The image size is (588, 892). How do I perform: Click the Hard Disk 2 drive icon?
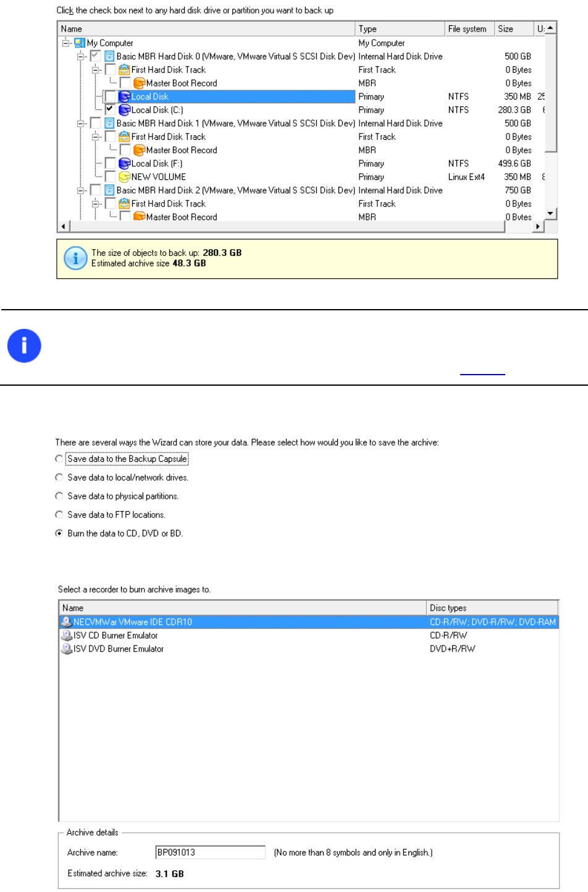click(x=109, y=190)
